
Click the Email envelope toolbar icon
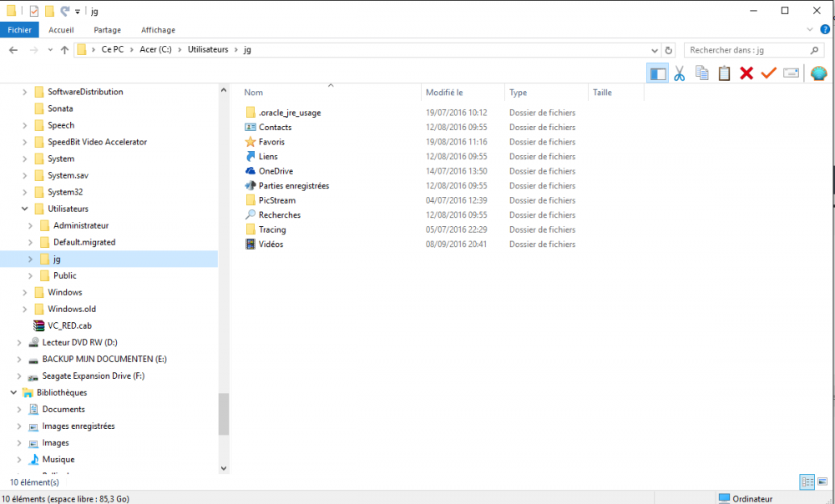click(x=791, y=73)
